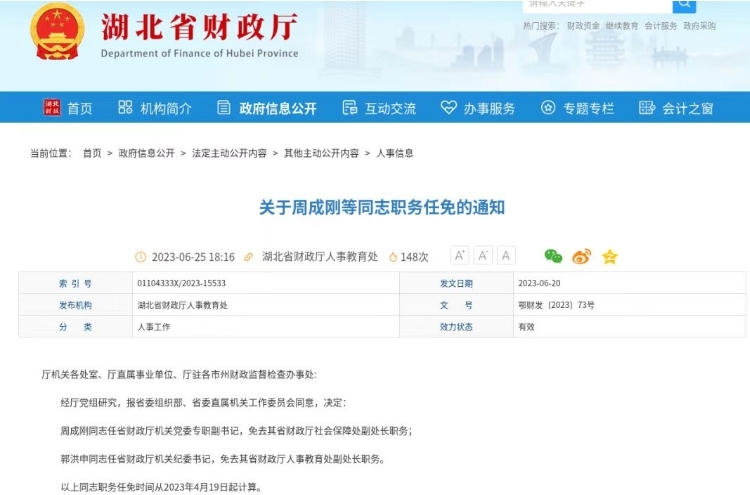Viewport: 750px width, 495px height.
Task: Open the 机构简介 menu
Action: pos(165,108)
